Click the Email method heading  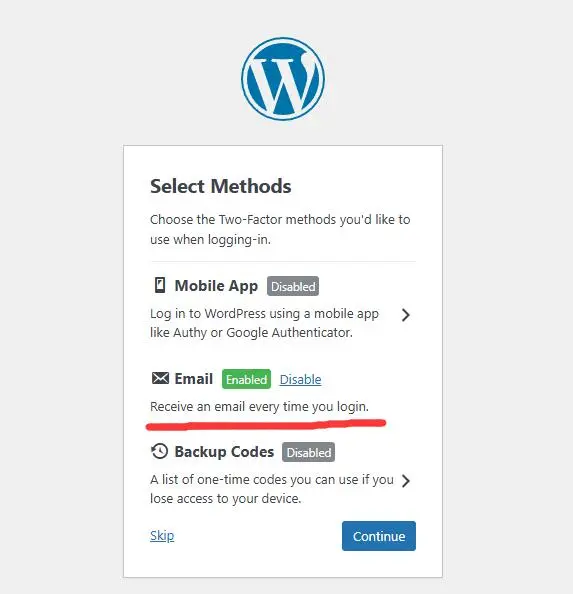pos(194,379)
